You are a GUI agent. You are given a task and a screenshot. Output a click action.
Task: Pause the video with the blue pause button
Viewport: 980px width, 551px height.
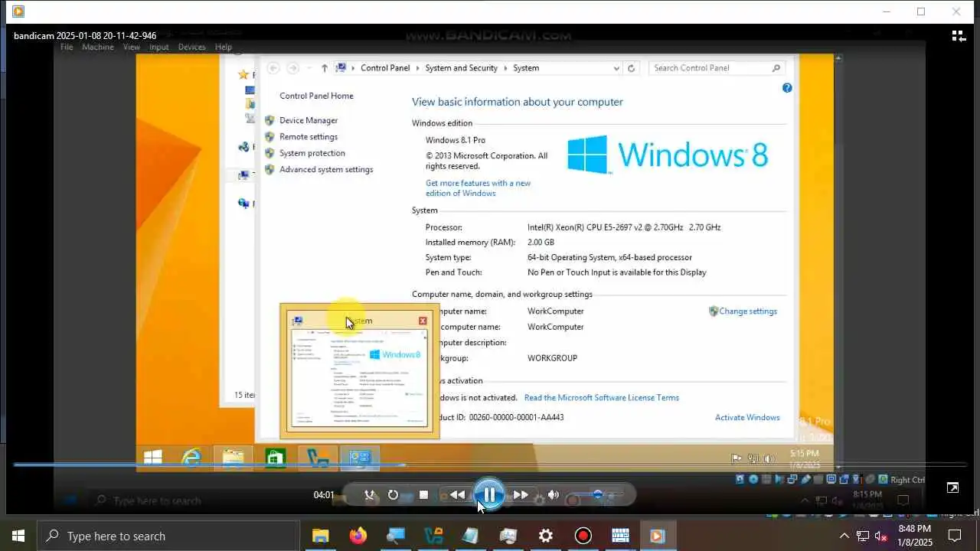[x=489, y=494]
